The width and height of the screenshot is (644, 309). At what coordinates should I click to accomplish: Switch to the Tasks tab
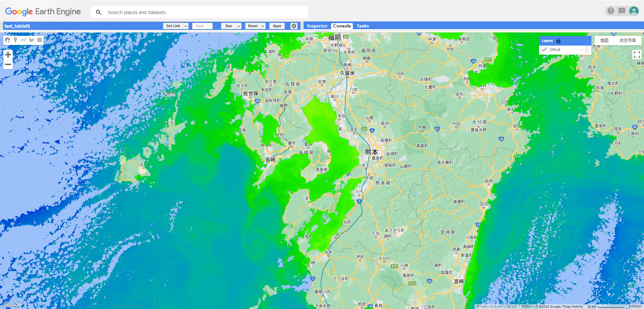click(363, 26)
